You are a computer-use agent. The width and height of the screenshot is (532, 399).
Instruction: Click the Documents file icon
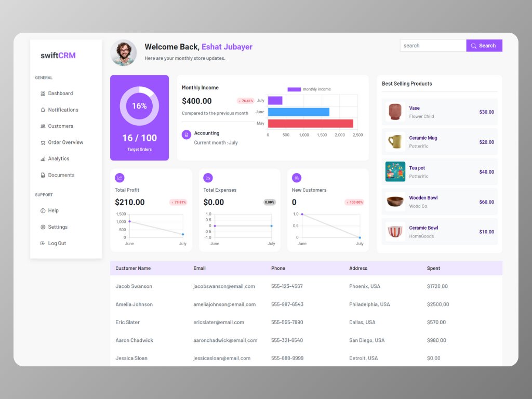coord(43,175)
